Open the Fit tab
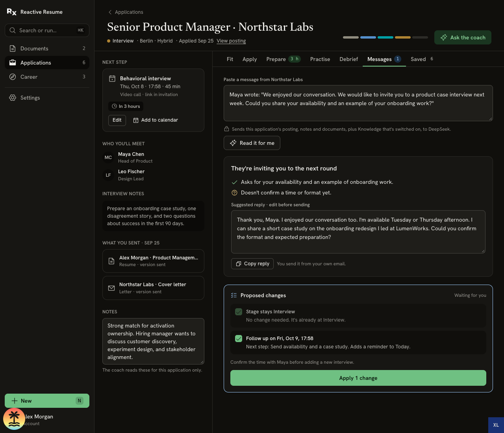This screenshot has width=504, height=433. tap(230, 59)
